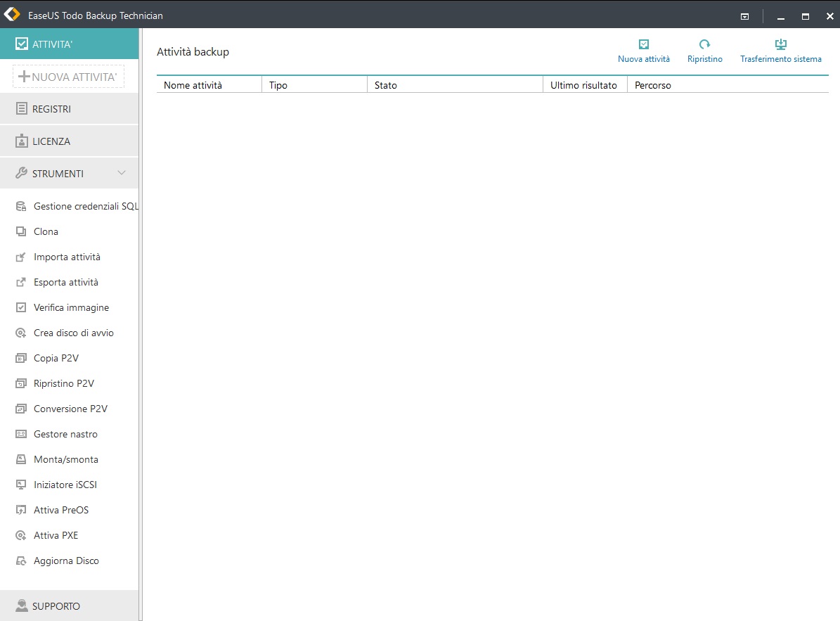840x621 pixels.
Task: Click the Nuova attività toolbar icon
Action: pos(644,44)
